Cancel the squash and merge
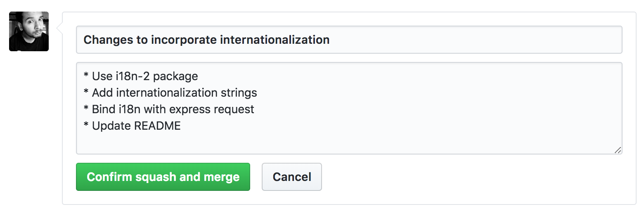This screenshot has width=644, height=214. click(292, 177)
